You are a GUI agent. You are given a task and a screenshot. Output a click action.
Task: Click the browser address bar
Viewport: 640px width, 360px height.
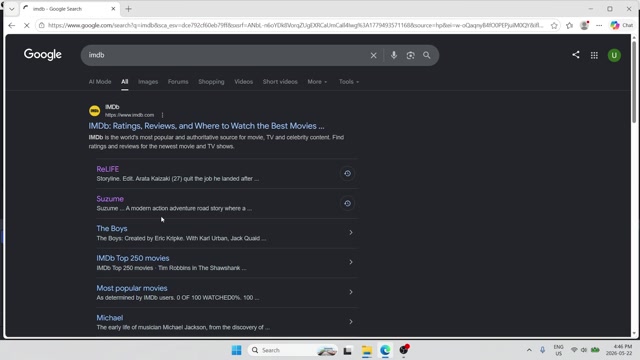tap(296, 25)
